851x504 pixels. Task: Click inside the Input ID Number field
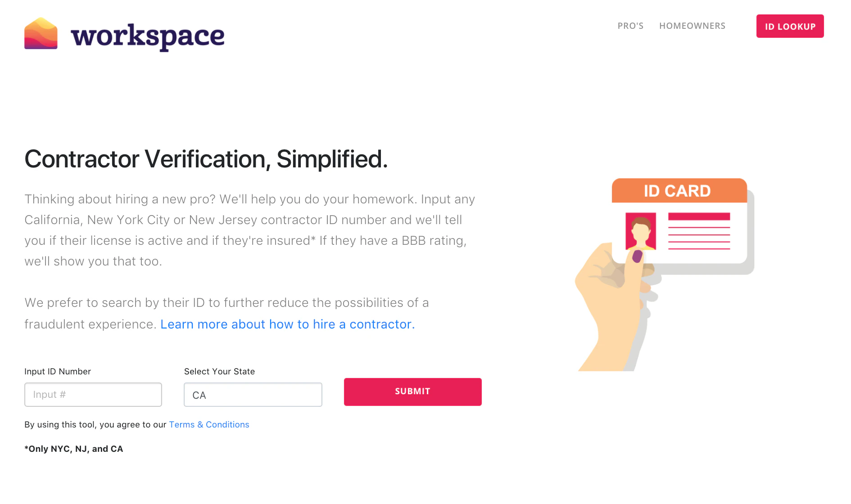(x=93, y=395)
